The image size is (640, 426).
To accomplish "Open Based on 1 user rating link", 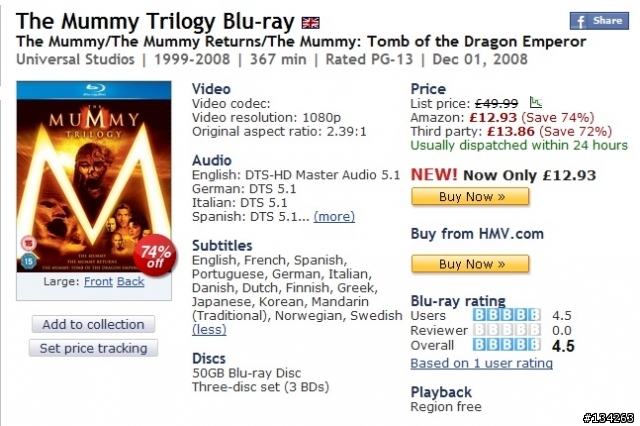I will point(482,363).
